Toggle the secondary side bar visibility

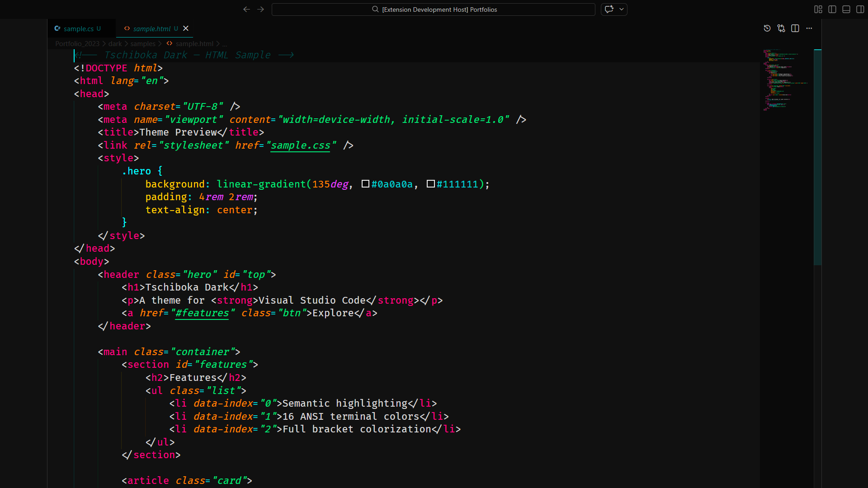[860, 9]
